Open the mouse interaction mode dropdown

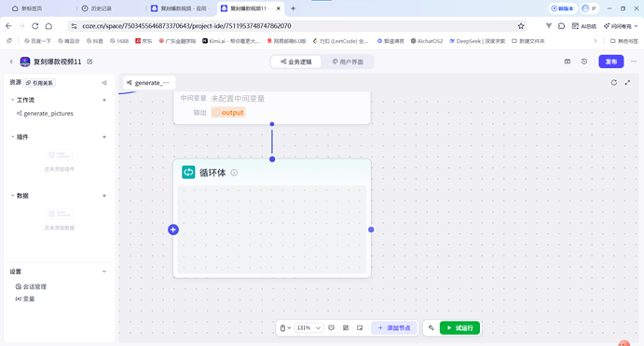(285, 328)
